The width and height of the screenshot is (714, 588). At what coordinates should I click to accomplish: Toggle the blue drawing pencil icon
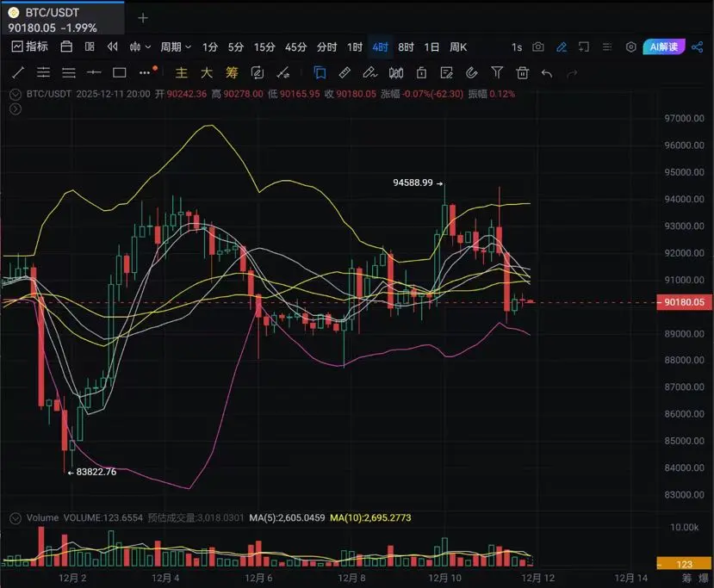tap(562, 46)
